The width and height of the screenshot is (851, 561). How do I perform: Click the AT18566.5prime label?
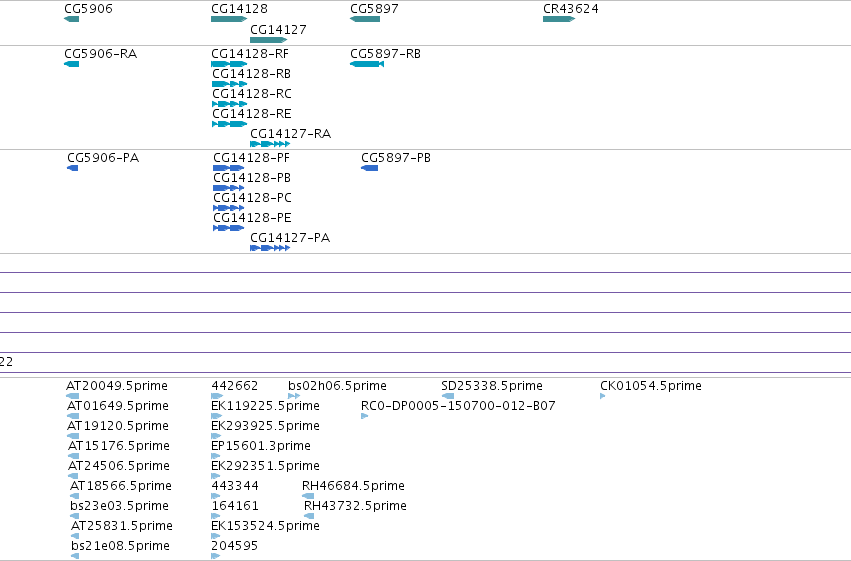121,486
